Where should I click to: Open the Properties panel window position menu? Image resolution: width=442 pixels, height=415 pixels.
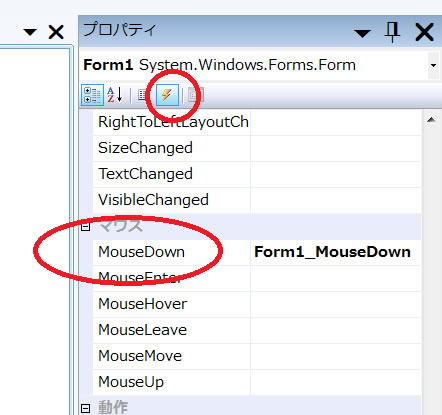tap(362, 33)
